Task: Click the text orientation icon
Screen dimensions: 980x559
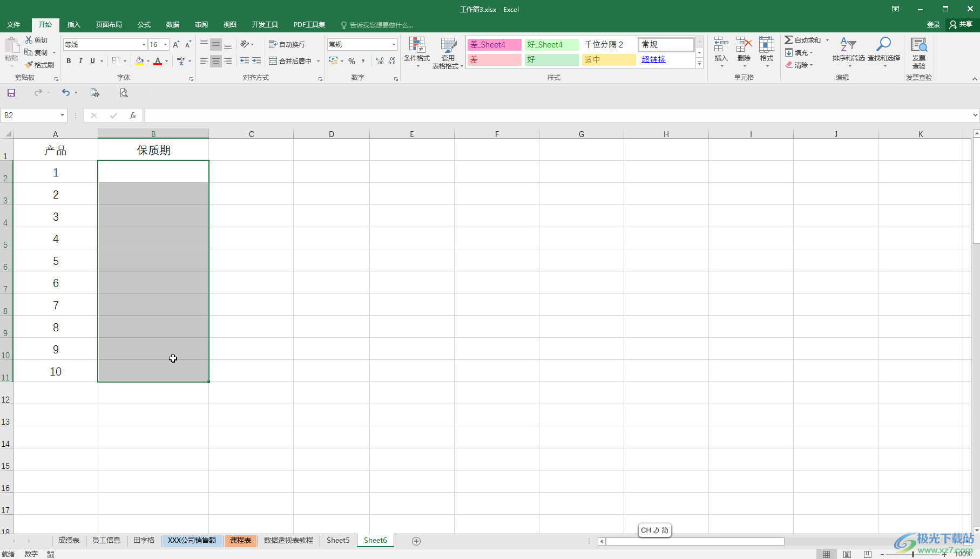Action: coord(245,44)
